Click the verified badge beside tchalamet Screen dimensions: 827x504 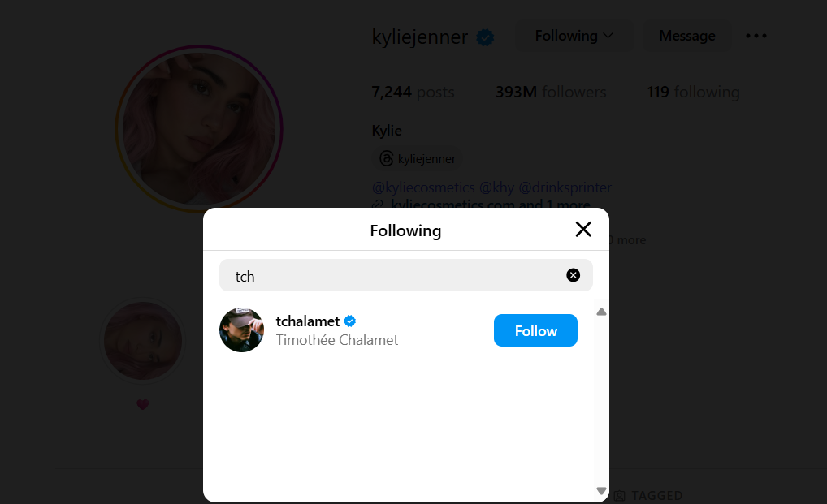point(350,321)
